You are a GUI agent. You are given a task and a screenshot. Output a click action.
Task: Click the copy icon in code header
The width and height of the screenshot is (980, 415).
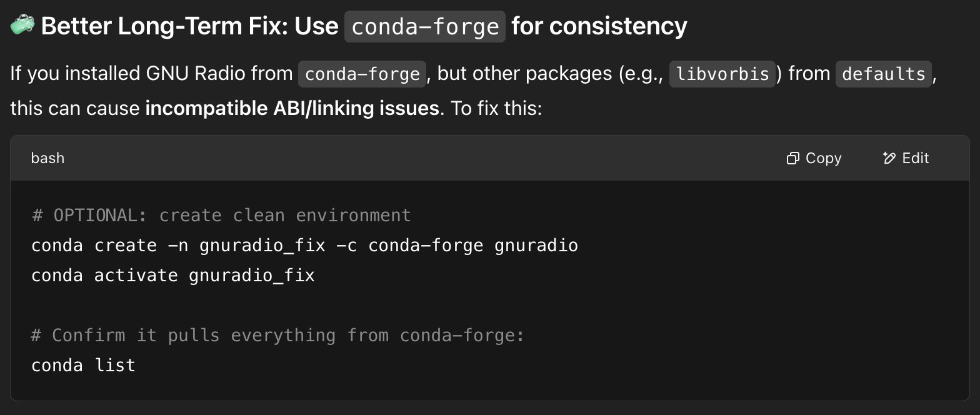click(x=792, y=158)
